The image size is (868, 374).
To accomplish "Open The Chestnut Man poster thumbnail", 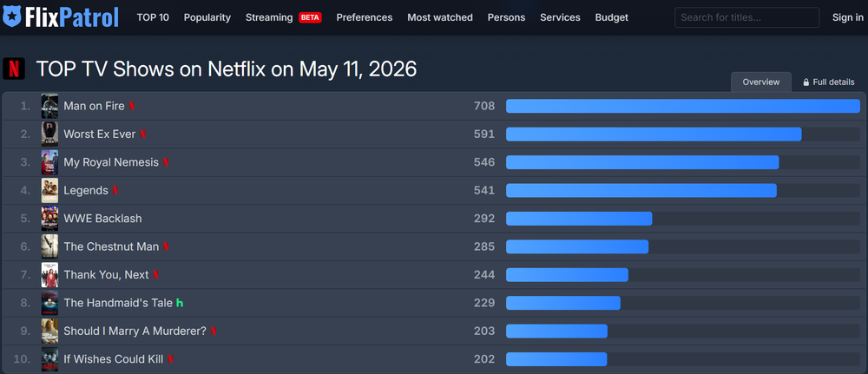I will coord(49,246).
